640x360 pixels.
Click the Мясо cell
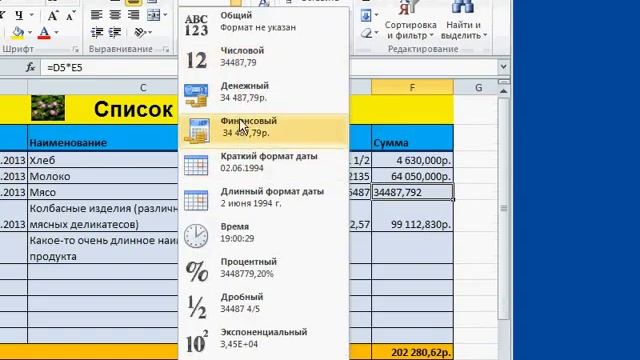pos(103,192)
